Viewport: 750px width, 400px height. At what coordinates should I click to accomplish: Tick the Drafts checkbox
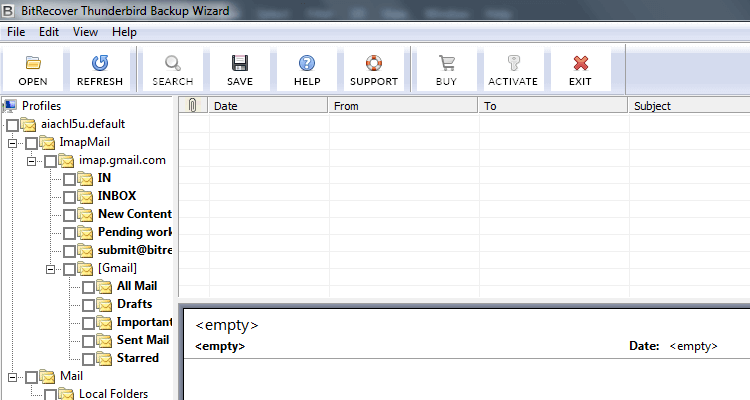pyautogui.click(x=88, y=305)
